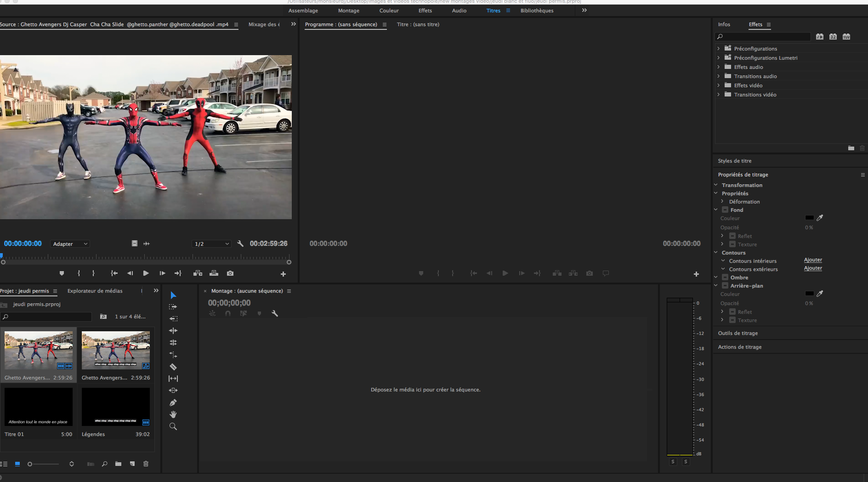The image size is (868, 482).
Task: Enable the Fond checkbox
Action: click(x=725, y=210)
